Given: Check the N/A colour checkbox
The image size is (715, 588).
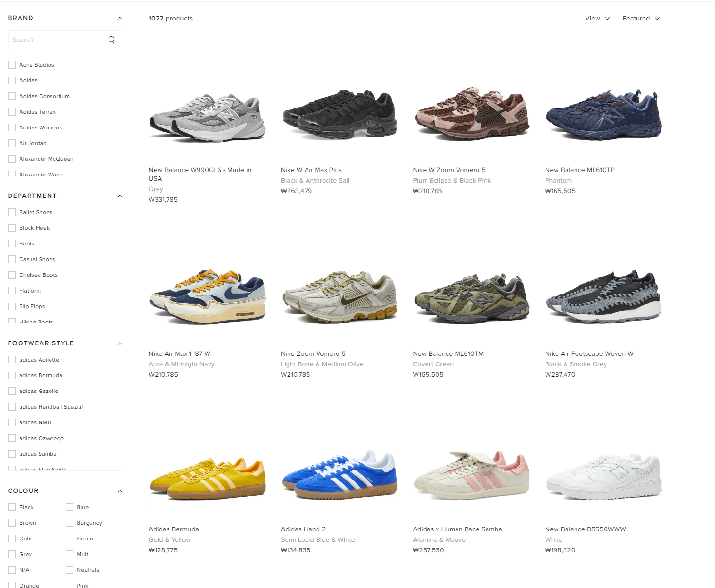Looking at the screenshot, I should [x=12, y=570].
